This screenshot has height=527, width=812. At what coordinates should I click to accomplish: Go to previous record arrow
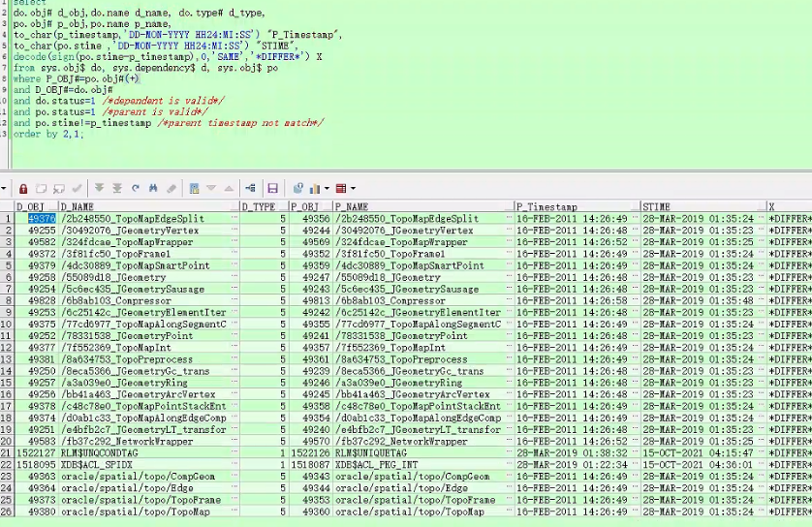click(229, 189)
